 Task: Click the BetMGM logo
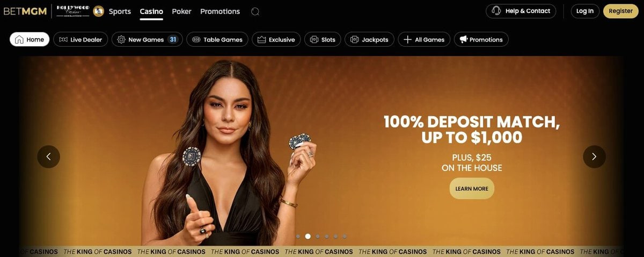click(x=25, y=11)
